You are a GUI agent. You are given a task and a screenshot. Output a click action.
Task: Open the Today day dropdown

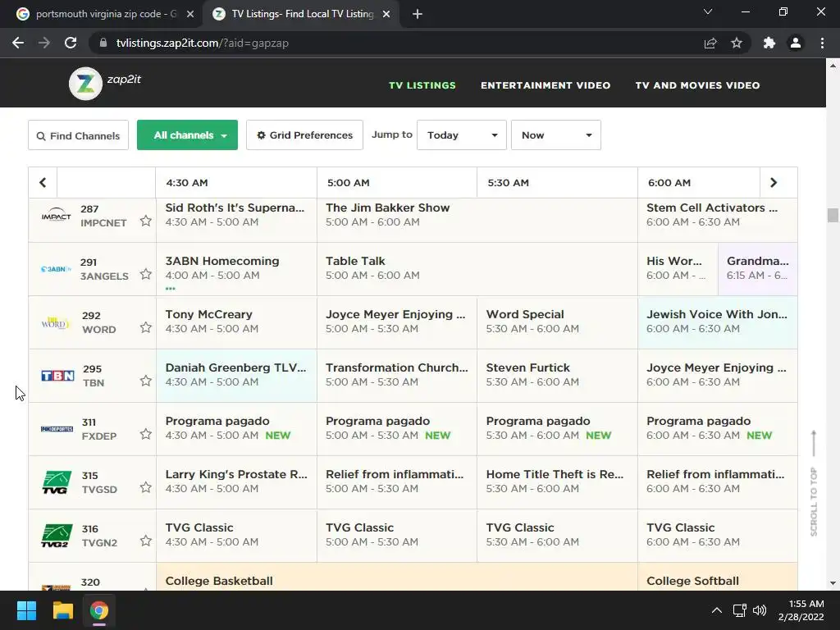pyautogui.click(x=462, y=135)
